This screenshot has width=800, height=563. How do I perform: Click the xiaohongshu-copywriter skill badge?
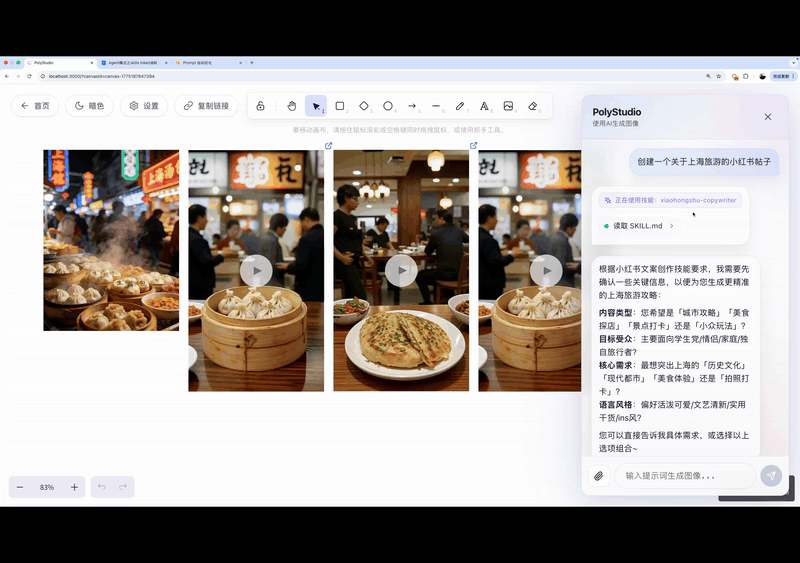point(670,200)
